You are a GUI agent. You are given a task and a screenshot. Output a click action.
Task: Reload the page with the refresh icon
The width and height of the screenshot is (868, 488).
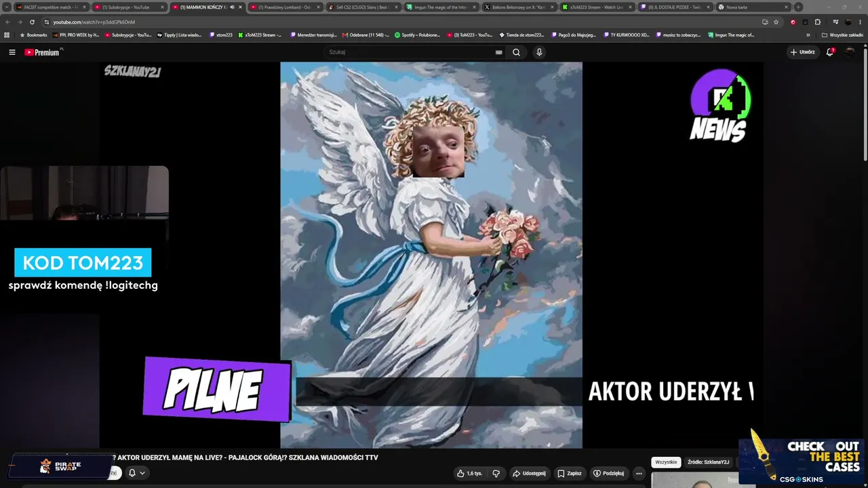[32, 22]
